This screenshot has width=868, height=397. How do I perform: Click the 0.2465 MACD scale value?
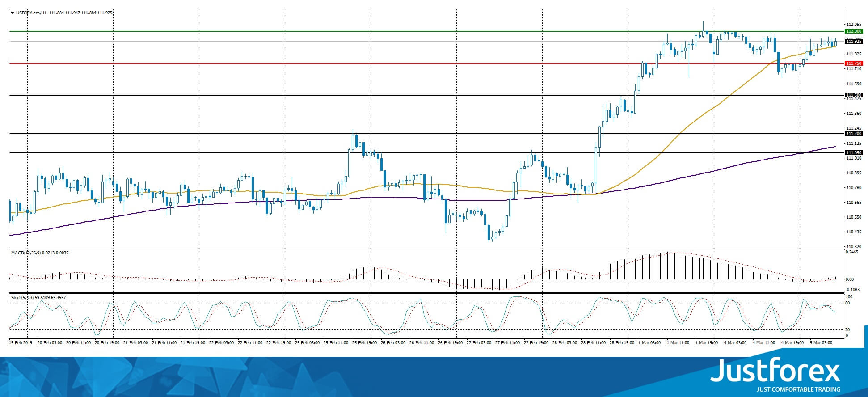[852, 252]
